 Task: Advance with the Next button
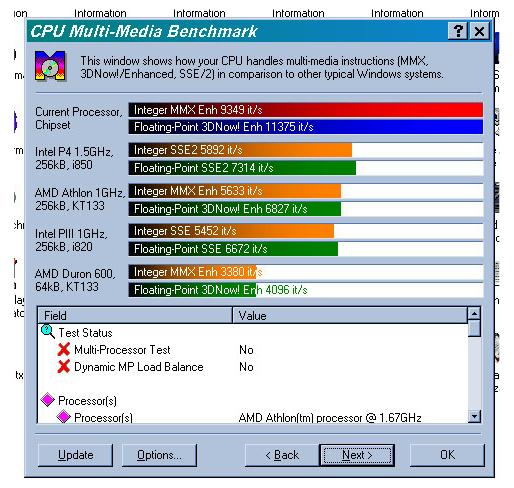point(357,455)
